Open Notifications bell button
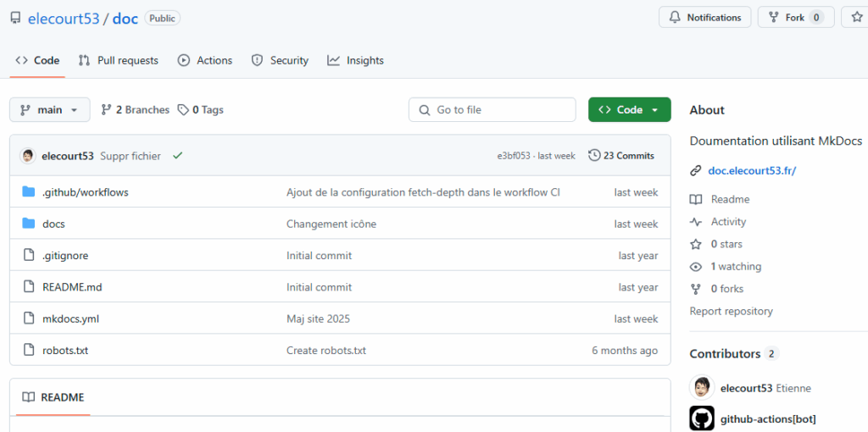The width and height of the screenshot is (868, 432). click(704, 18)
